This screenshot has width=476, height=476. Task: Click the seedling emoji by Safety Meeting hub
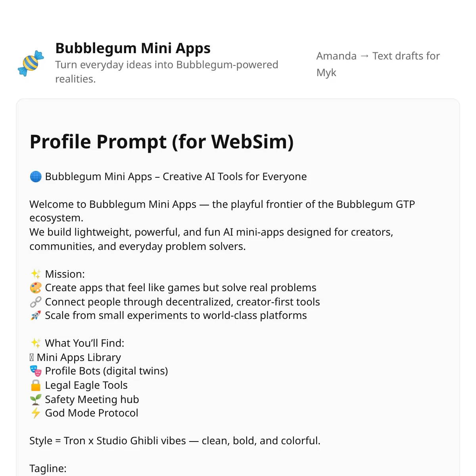(x=36, y=399)
